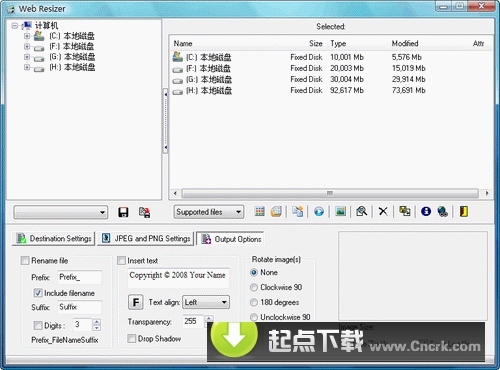Image resolution: width=500 pixels, height=370 pixels.
Task: Click the blue info circle icon
Action: (426, 211)
